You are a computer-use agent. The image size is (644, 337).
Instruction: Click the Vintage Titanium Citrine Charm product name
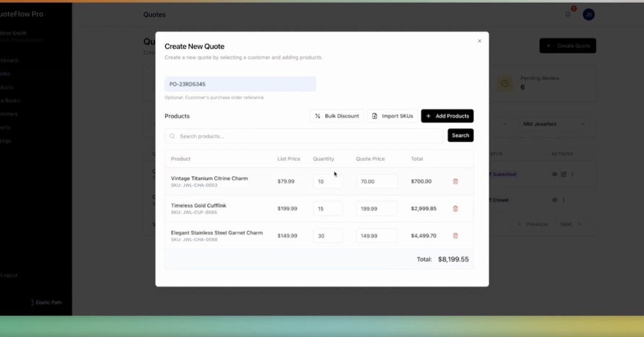(209, 178)
